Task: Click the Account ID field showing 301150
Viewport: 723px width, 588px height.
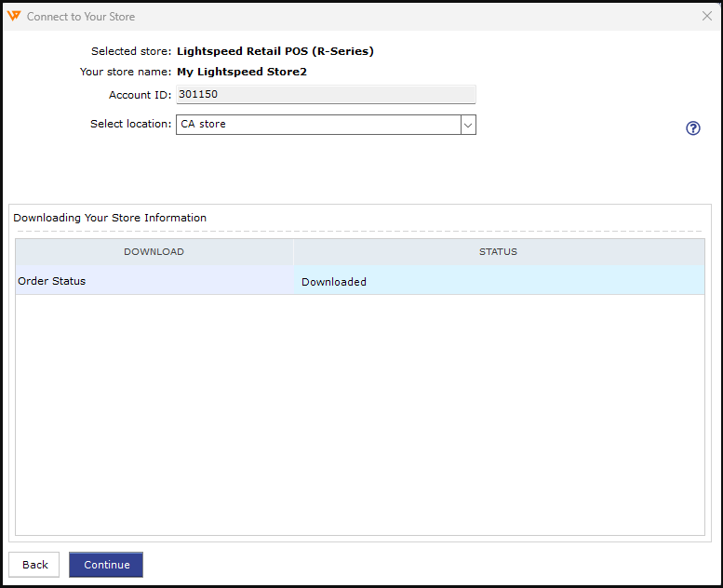Action: click(x=326, y=94)
